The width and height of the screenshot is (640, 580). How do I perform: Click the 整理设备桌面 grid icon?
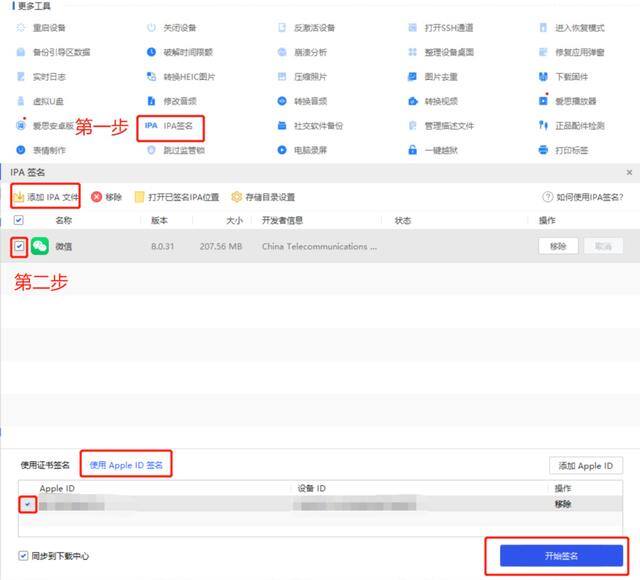413,52
